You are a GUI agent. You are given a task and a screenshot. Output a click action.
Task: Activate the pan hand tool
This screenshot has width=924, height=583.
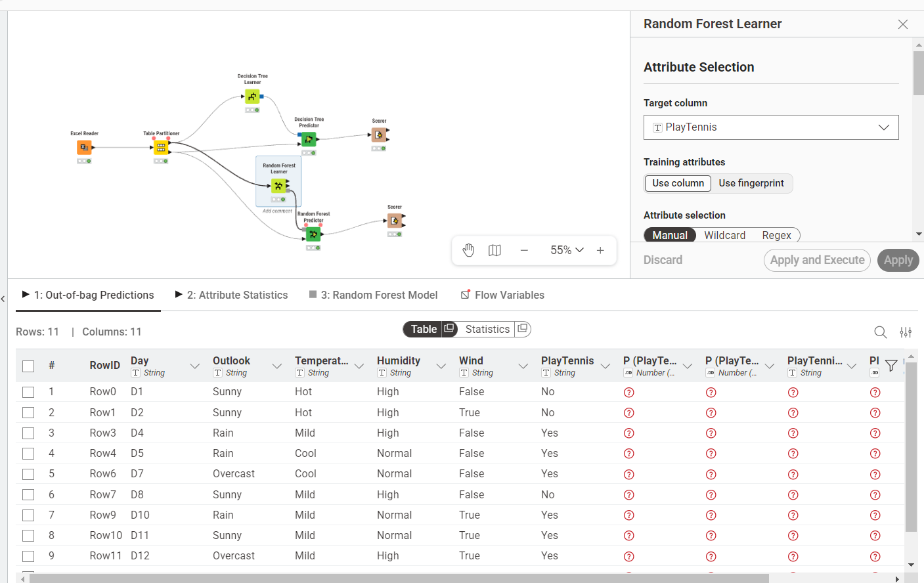468,250
